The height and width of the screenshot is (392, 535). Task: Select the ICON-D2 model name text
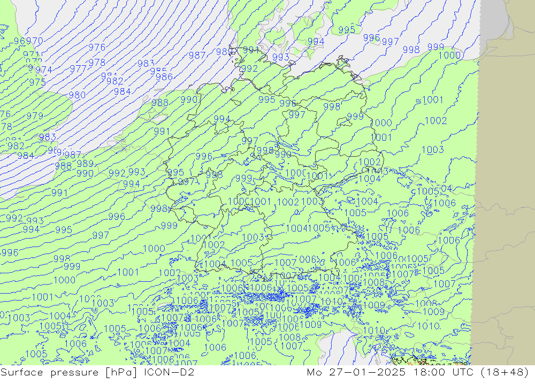point(169,372)
